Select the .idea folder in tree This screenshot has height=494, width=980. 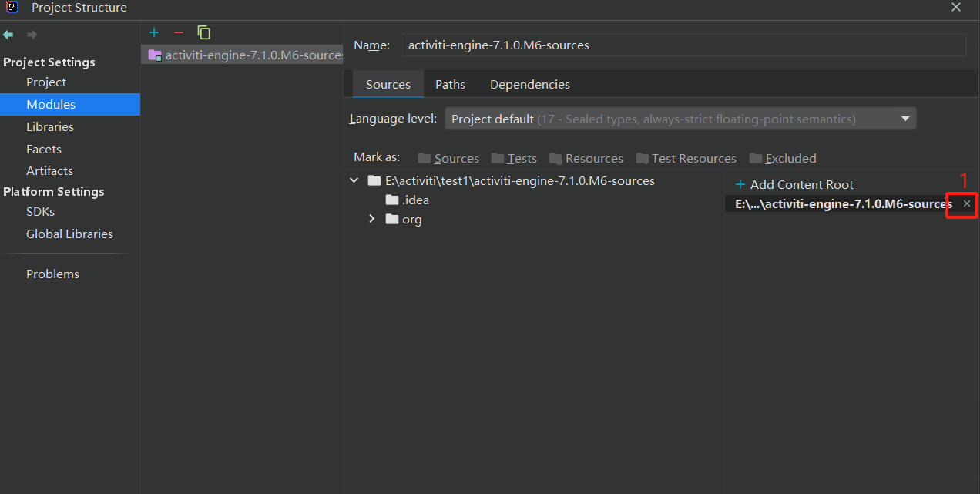(x=415, y=200)
